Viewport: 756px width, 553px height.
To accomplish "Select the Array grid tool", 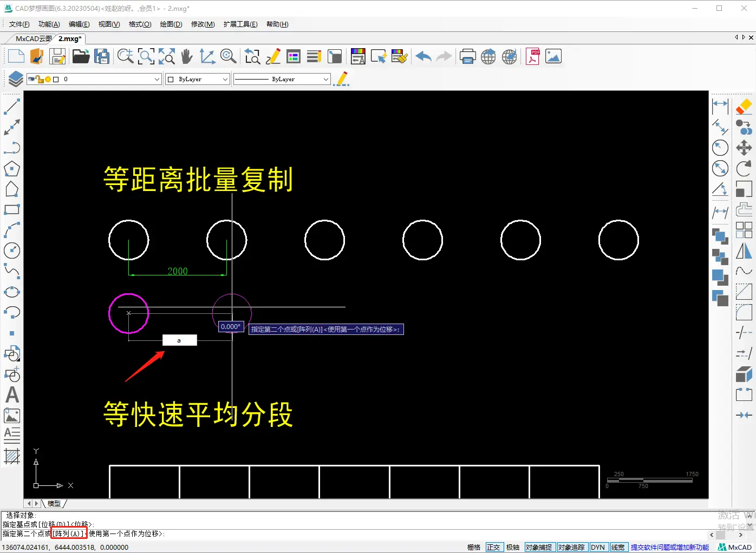I will (744, 230).
